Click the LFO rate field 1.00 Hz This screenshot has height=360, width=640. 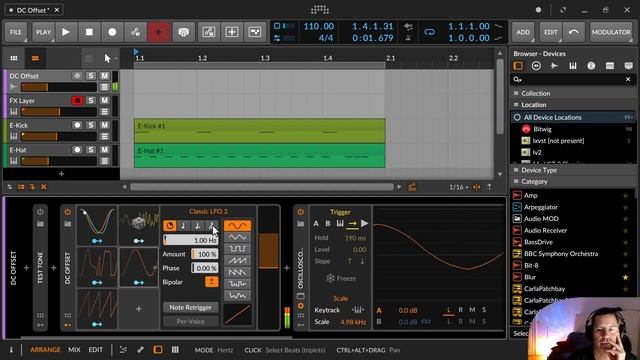[191, 240]
